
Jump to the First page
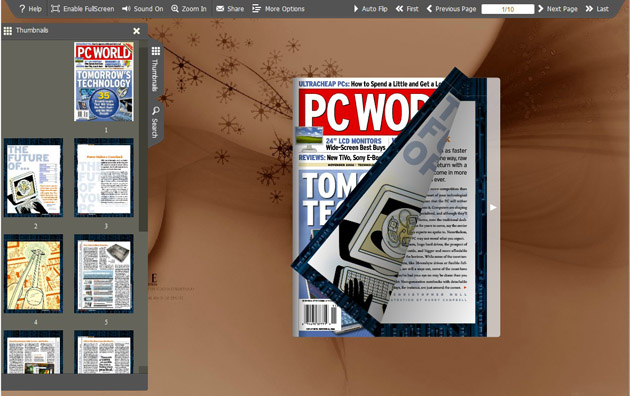[x=407, y=8]
